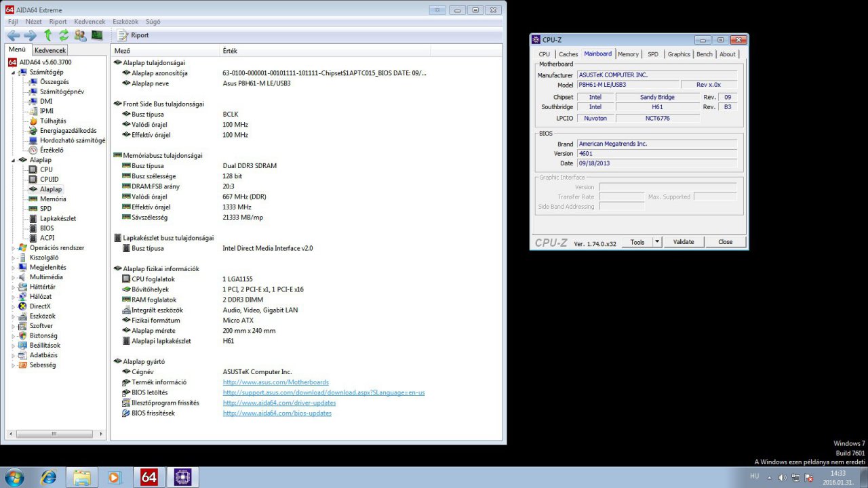The height and width of the screenshot is (488, 868).
Task: Go forward with the blue right arrow
Action: coord(30,35)
